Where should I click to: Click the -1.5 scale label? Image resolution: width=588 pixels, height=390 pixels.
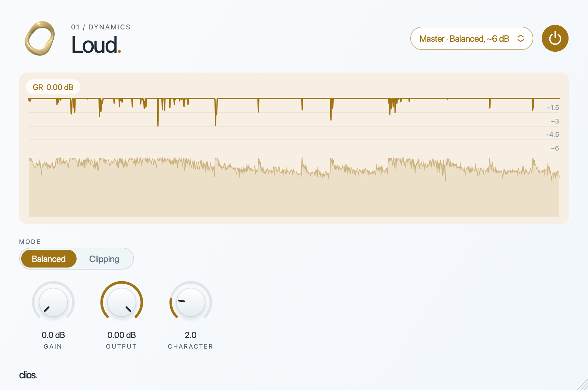coord(552,107)
